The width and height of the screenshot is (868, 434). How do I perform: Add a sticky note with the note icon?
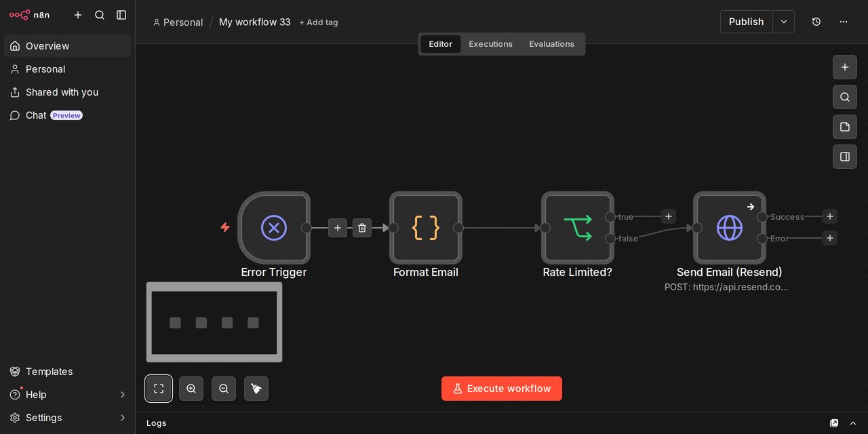pyautogui.click(x=845, y=127)
